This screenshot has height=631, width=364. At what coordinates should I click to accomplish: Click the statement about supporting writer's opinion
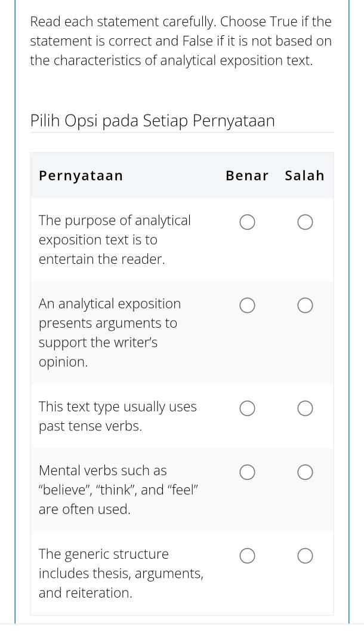click(109, 333)
